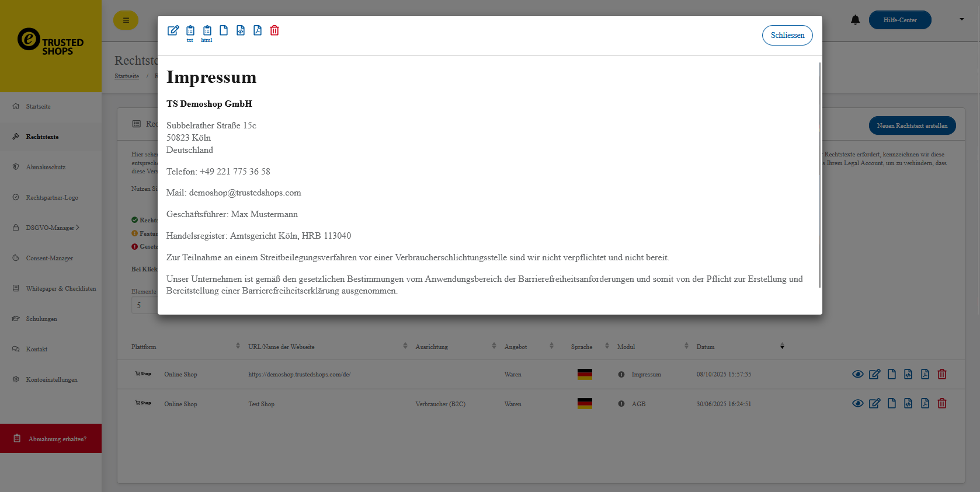Click the code file icon in dialog toolbar
This screenshot has width=980, height=492.
(241, 30)
